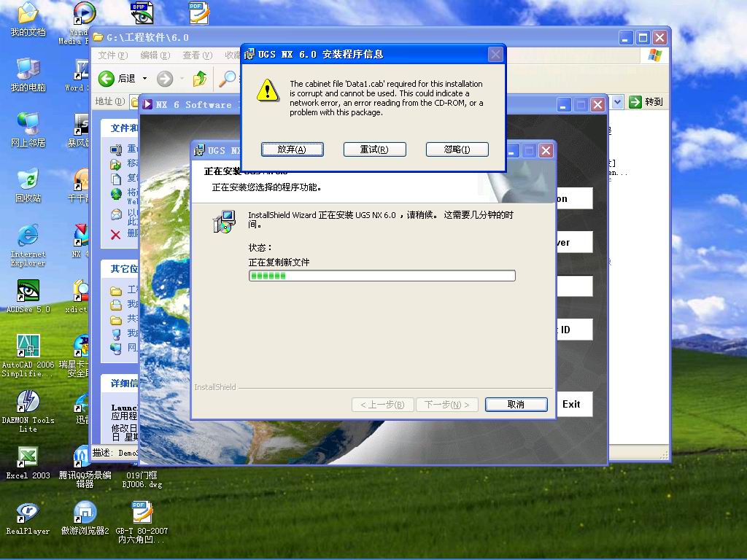Click the 忽略(I) ignore button
This screenshot has height=560, width=747.
point(457,149)
